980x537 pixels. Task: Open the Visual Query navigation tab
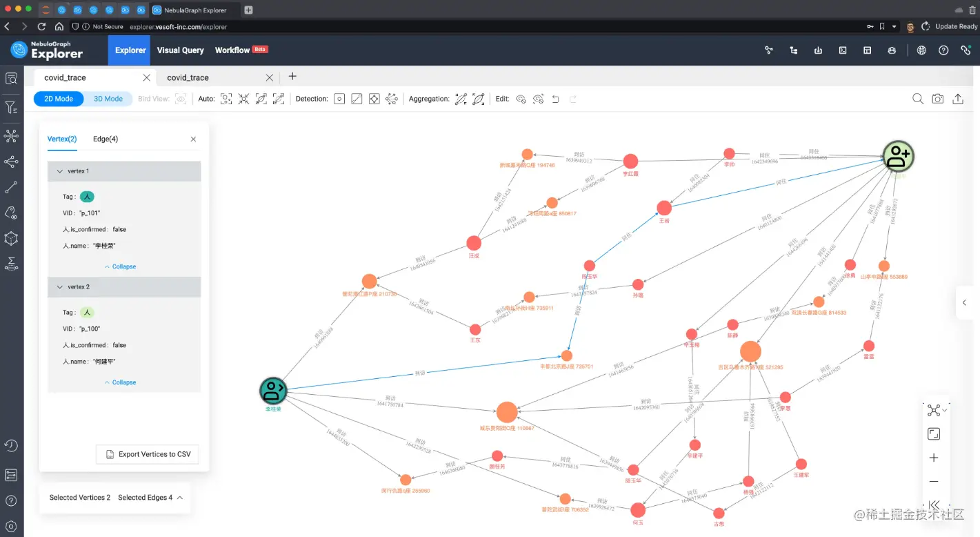[x=180, y=50]
